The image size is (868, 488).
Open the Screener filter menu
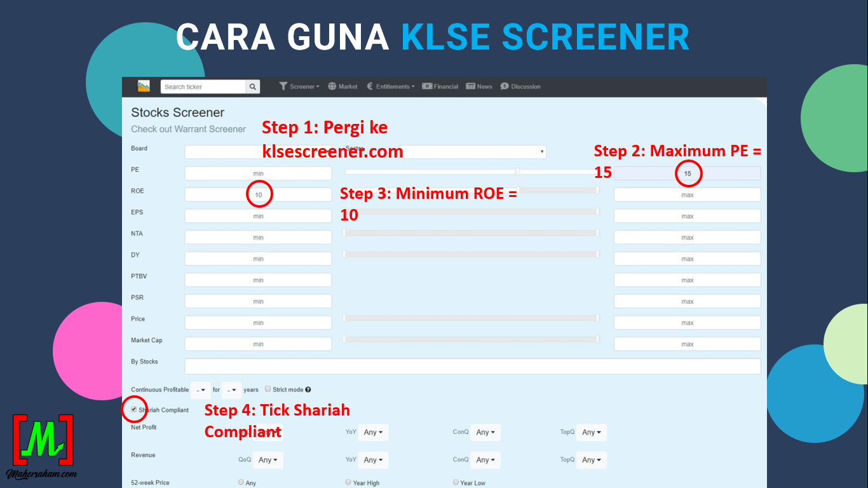pyautogui.click(x=299, y=86)
